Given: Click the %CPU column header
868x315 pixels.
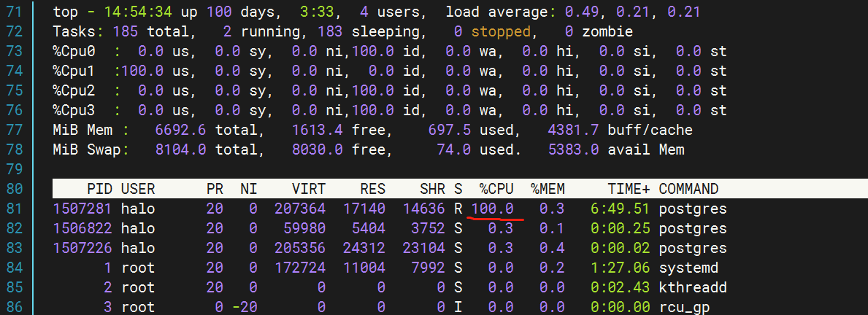Looking at the screenshot, I should (x=496, y=189).
